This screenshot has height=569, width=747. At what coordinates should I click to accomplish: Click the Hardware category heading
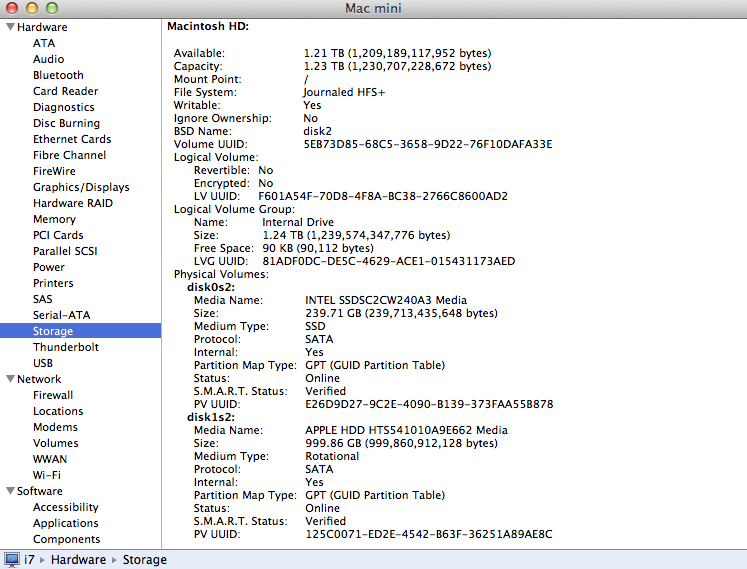(42, 27)
